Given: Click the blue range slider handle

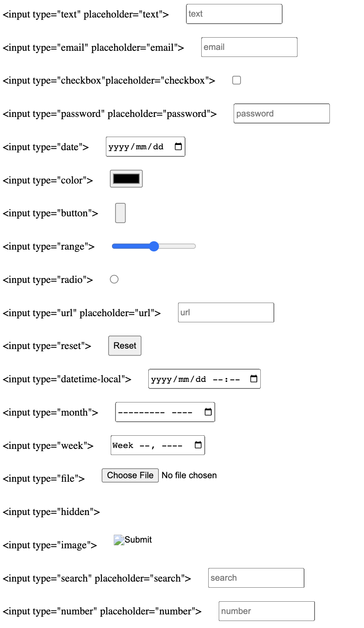Looking at the screenshot, I should coord(154,246).
